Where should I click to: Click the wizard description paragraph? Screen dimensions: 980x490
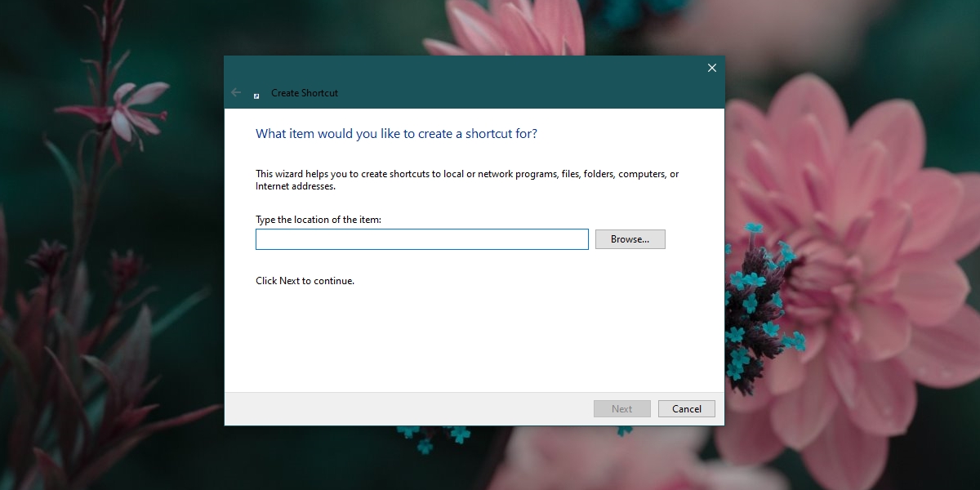pos(466,180)
